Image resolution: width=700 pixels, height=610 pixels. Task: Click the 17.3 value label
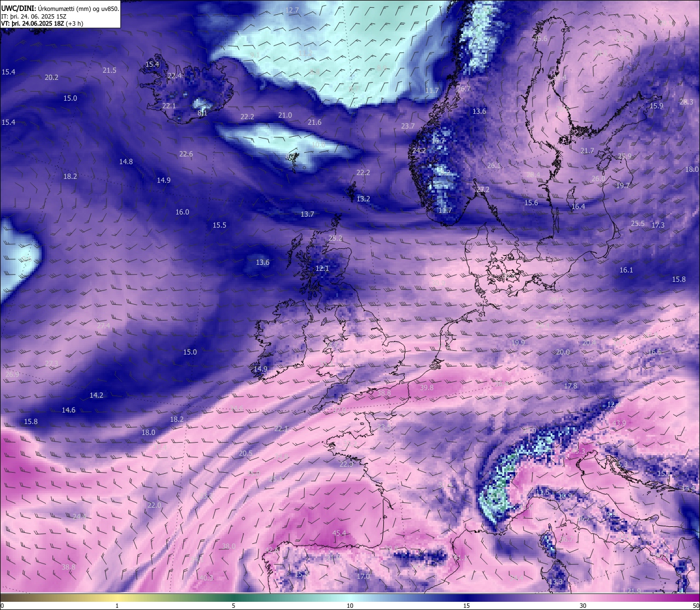pyautogui.click(x=657, y=225)
